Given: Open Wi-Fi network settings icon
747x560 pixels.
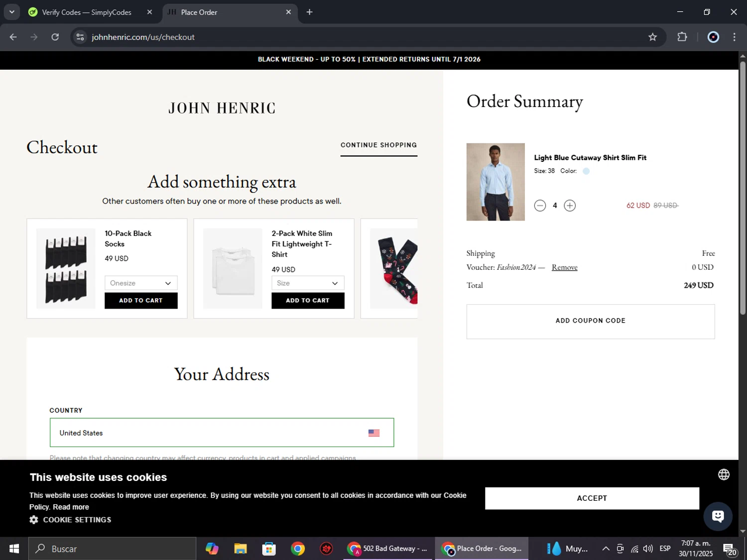Looking at the screenshot, I should coord(634,549).
